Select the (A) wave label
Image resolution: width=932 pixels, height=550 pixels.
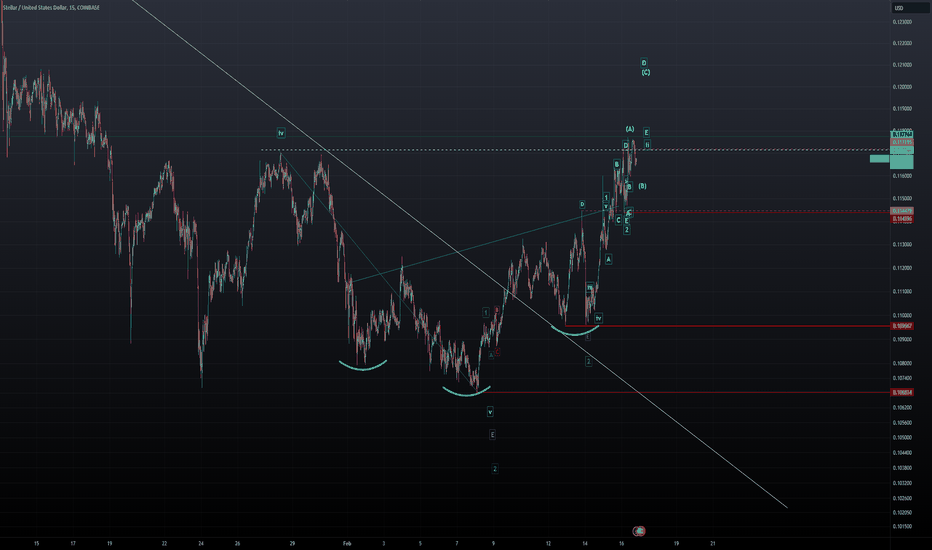tap(630, 129)
